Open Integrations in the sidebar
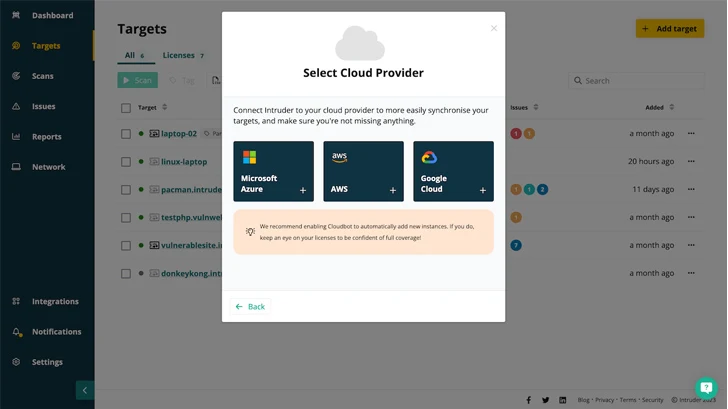Viewport: 728px width, 409px height. (55, 301)
